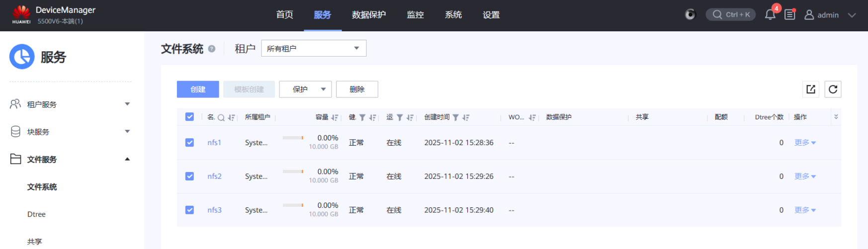Click the help icon beside 文件系统 title
The height and width of the screenshot is (249, 868).
(x=212, y=49)
